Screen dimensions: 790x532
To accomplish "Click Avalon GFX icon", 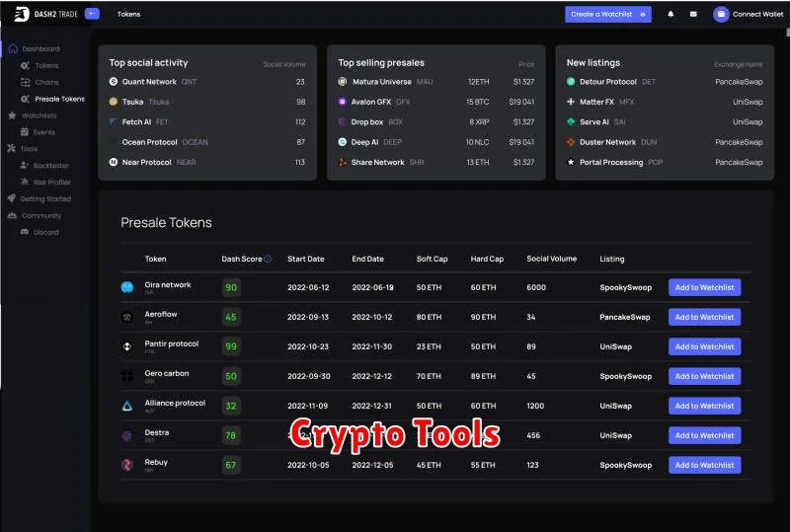I will (342, 102).
